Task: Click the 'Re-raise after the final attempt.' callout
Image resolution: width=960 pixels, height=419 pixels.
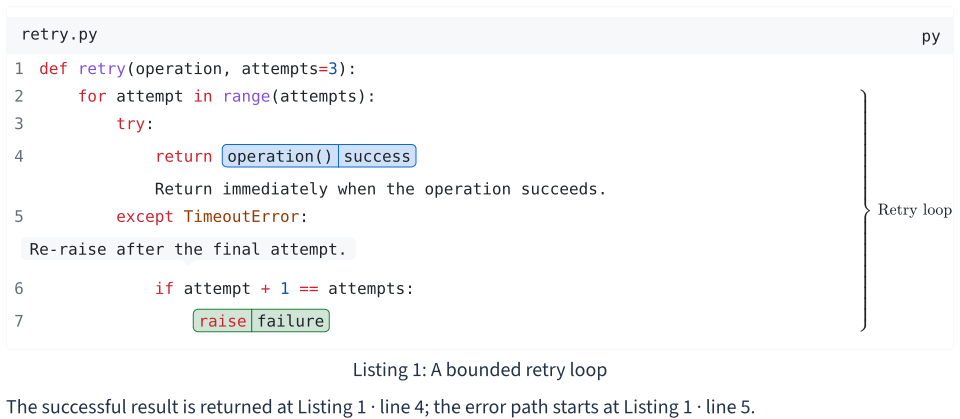Action: [x=188, y=249]
